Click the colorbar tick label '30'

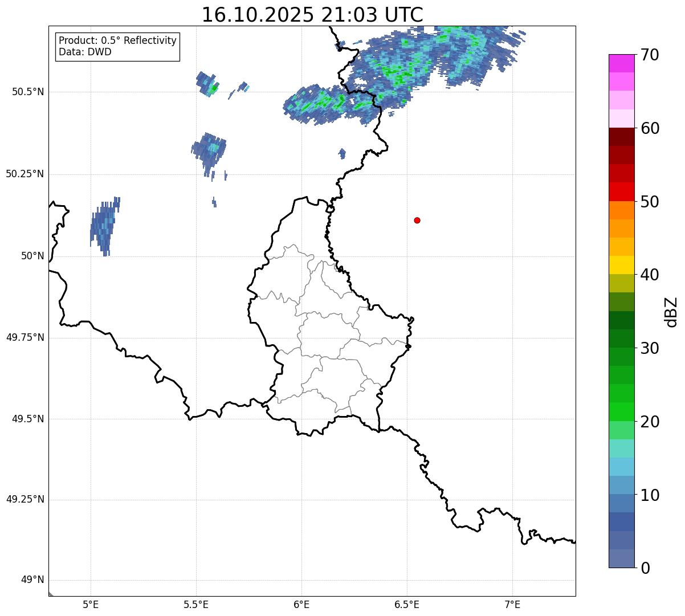[x=650, y=348]
